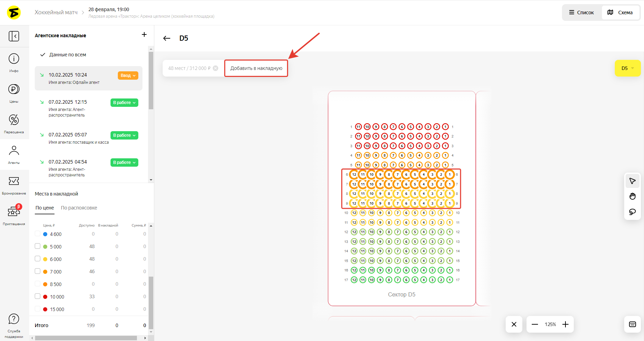Collapse the left sidebar panel icon

(14, 36)
